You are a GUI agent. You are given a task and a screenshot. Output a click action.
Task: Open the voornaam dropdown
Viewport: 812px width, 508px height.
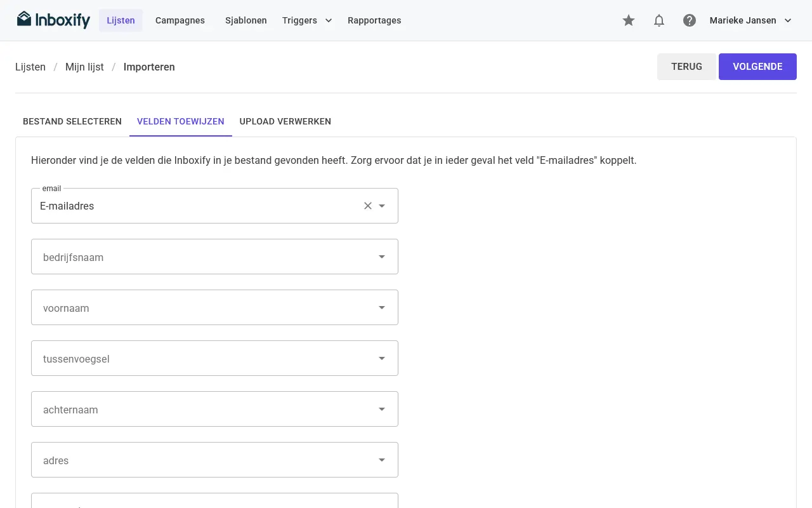(214, 307)
